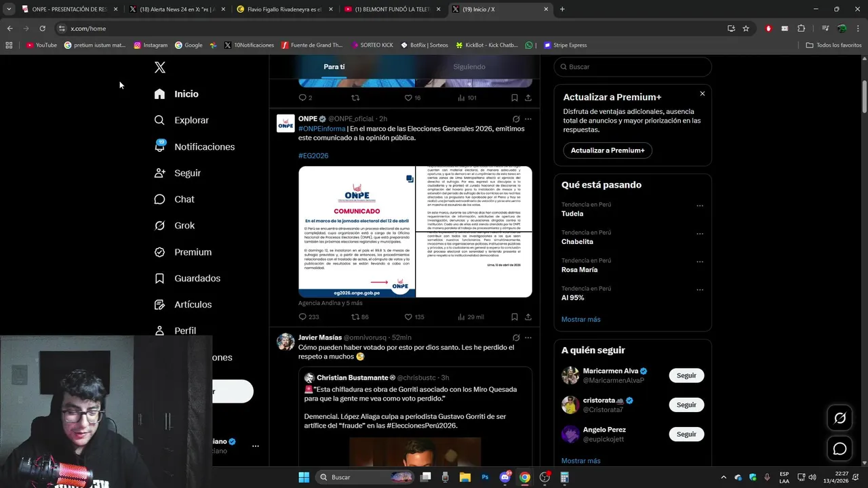Open floating messages chat button

click(x=840, y=449)
